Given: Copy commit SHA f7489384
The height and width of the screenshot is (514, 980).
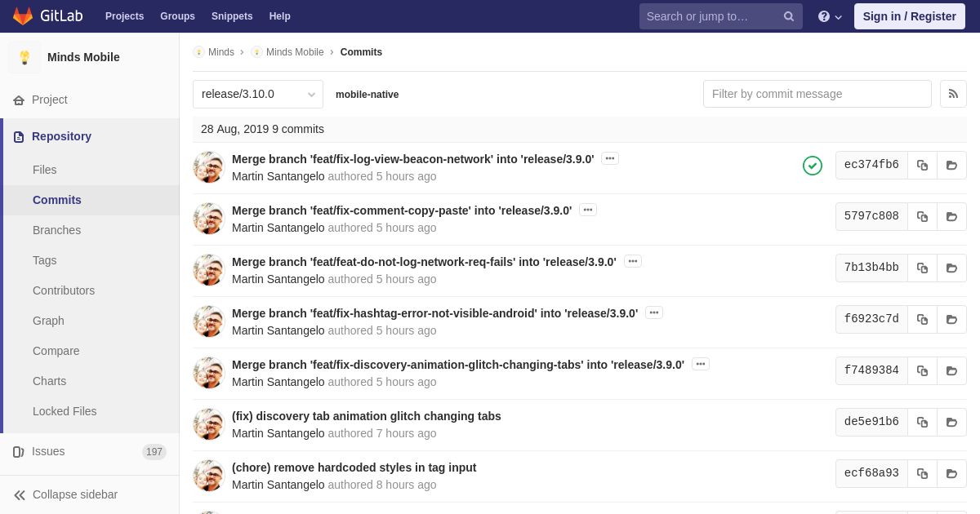Looking at the screenshot, I should 922,370.
